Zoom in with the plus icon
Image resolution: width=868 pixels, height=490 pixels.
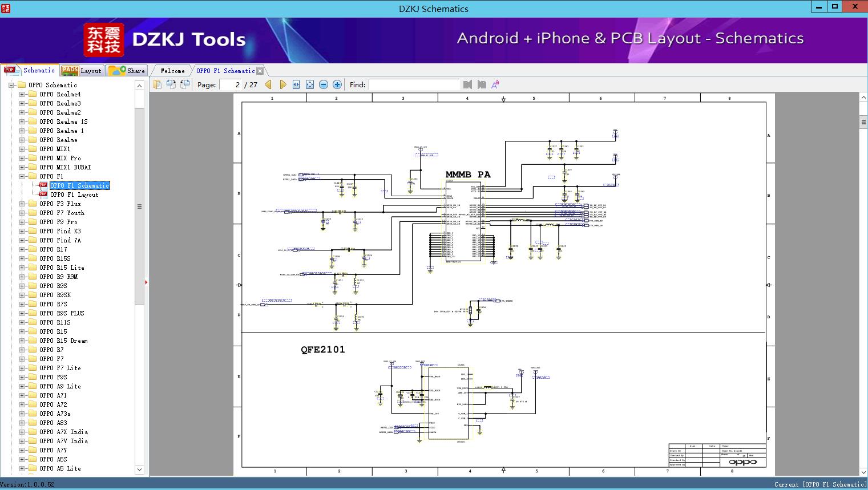337,84
